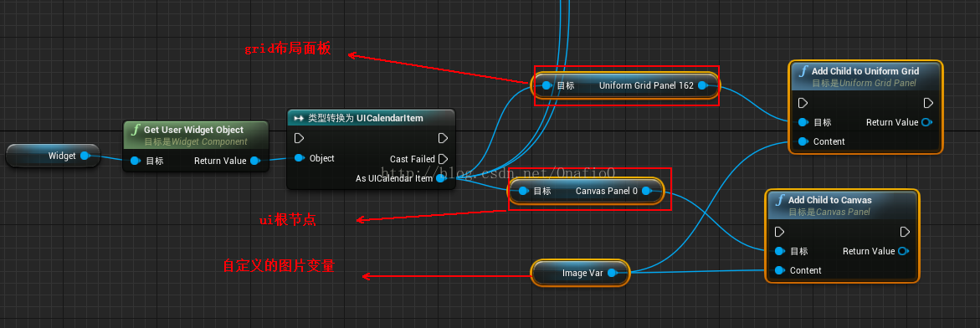Viewport: 980px width, 328px height.
Task: Select Add Child to Uniform Grid node title
Action: pos(865,71)
